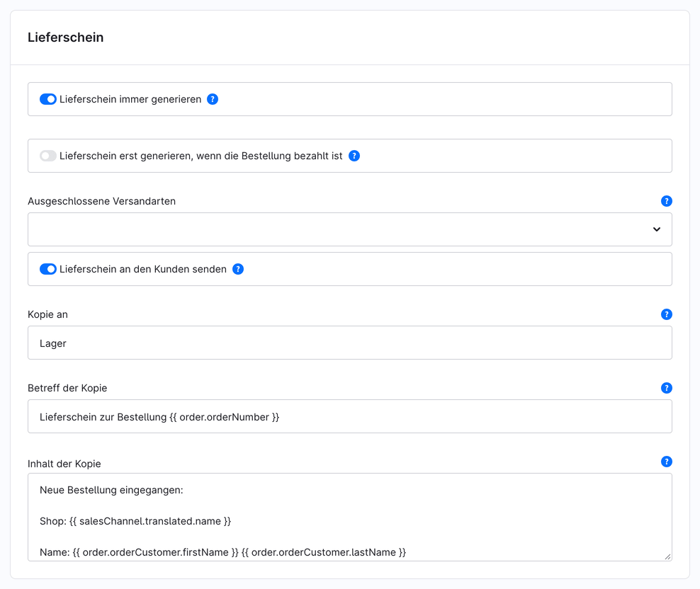Click the 'Ausgeschlossene Versandarten' label
700x589 pixels.
coord(102,201)
